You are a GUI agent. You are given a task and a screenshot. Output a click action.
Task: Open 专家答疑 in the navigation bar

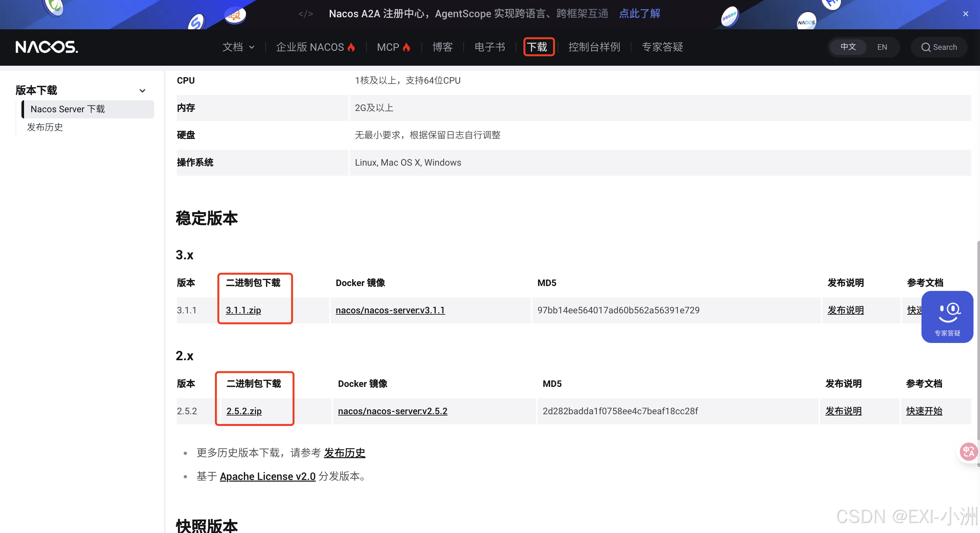(x=662, y=47)
